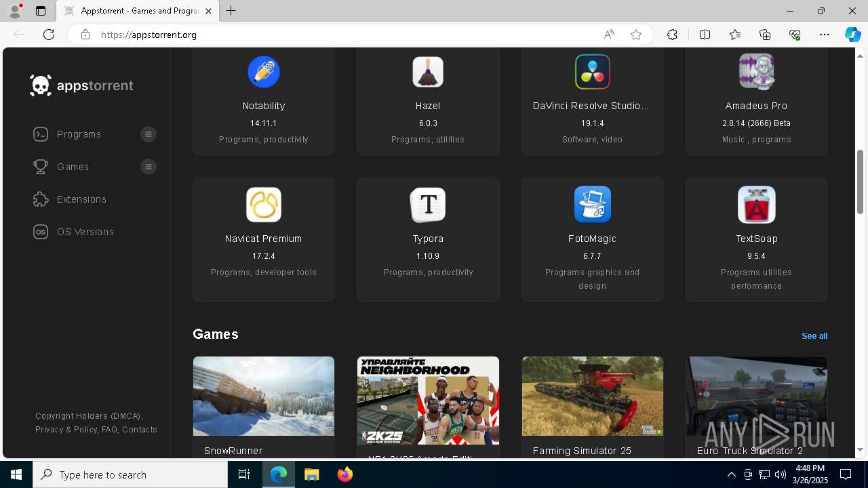Click the OS Versions icon in sidebar

(x=41, y=232)
